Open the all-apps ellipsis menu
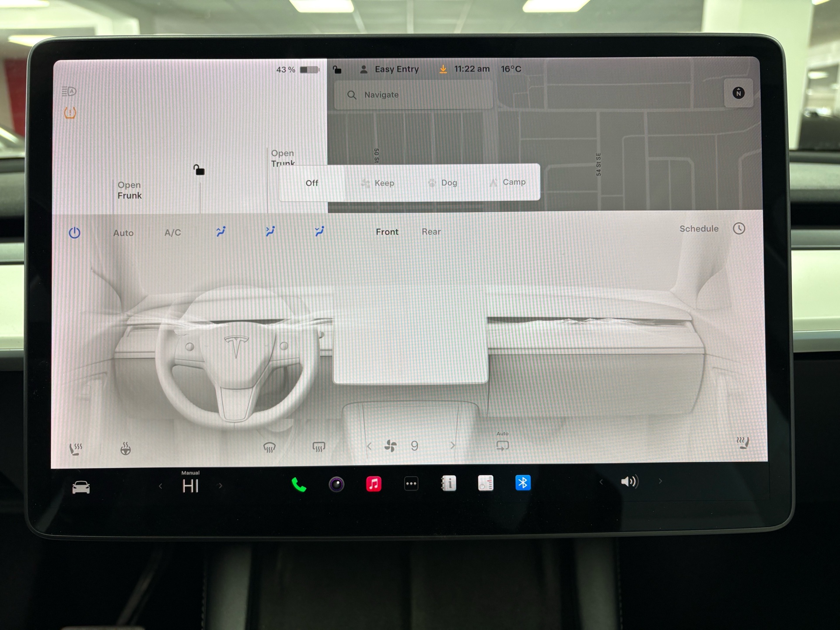The width and height of the screenshot is (840, 630). 411,484
